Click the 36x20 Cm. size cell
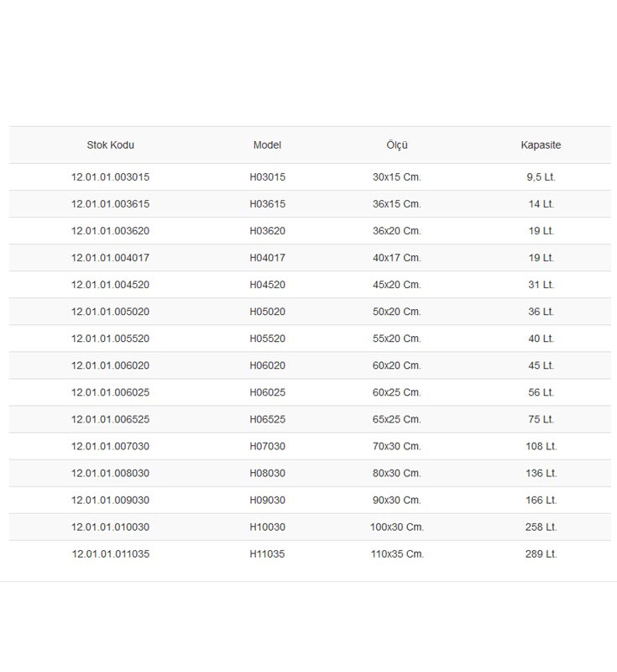617x672 pixels. pos(397,231)
